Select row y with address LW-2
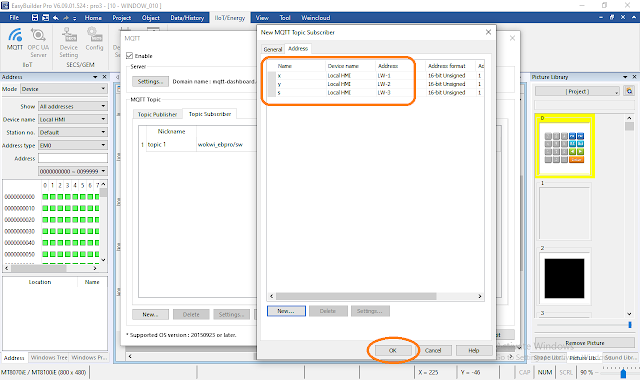The image size is (640, 380). click(x=376, y=84)
